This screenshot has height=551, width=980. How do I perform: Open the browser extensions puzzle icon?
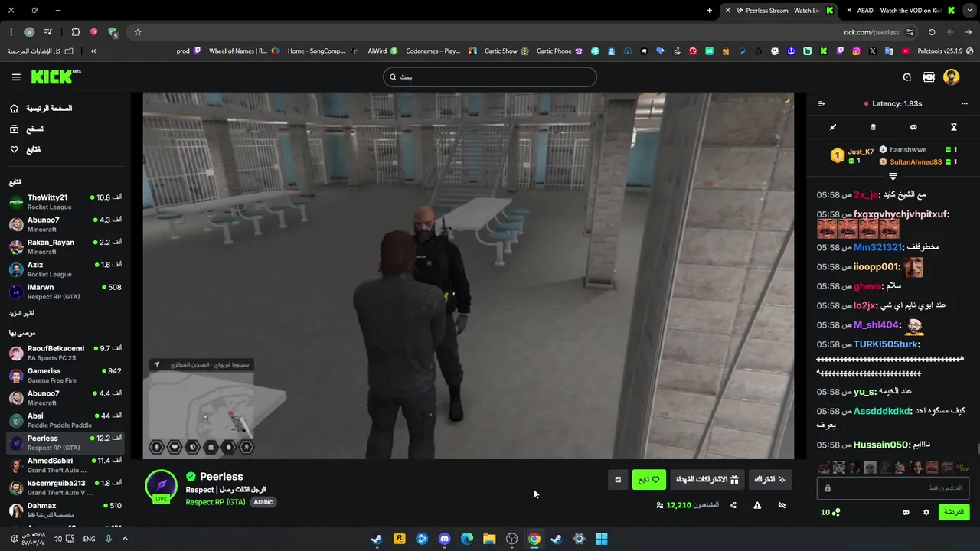75,32
